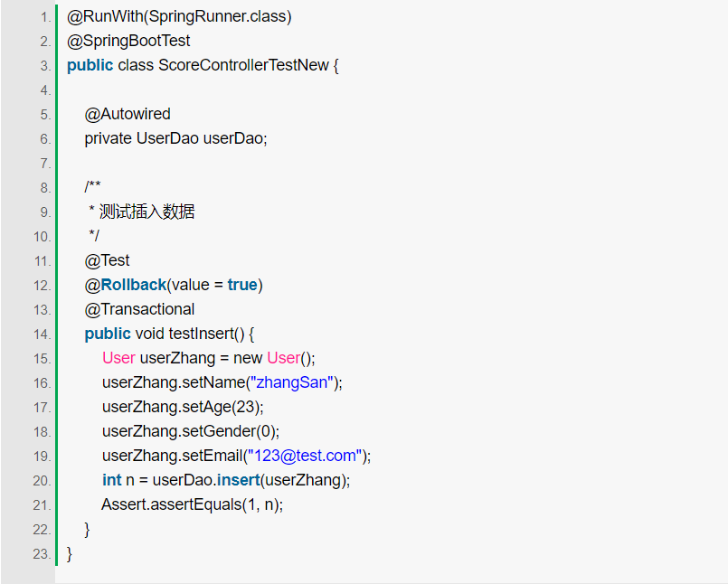The height and width of the screenshot is (584, 728).
Task: Click the @RunWith(SpringRunner.class) annotation line
Action: click(179, 16)
